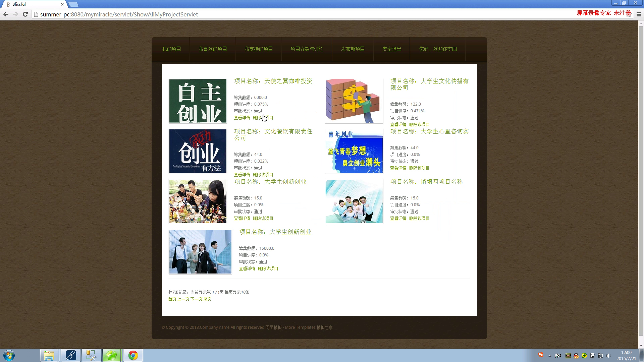This screenshot has width=644, height=362.
Task: Click the page vertical scrollbar
Action: pos(641,181)
